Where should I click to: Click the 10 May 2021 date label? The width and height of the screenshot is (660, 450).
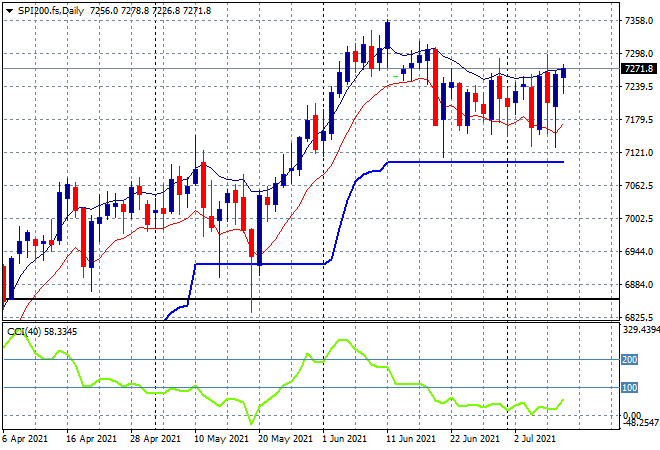coord(221,439)
